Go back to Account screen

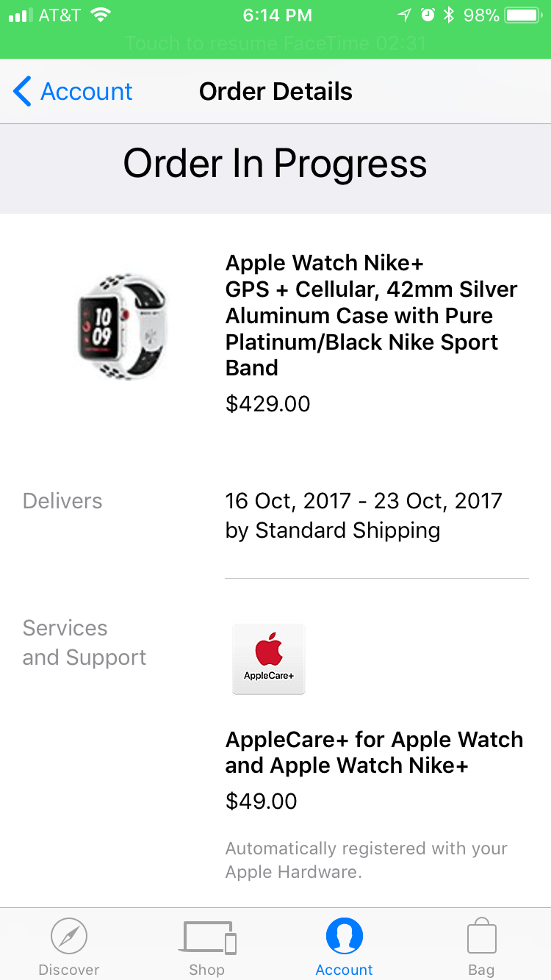pos(73,91)
